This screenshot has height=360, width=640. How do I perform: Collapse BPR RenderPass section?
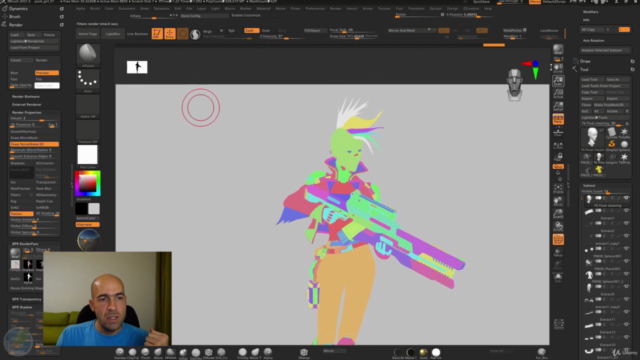coord(25,244)
